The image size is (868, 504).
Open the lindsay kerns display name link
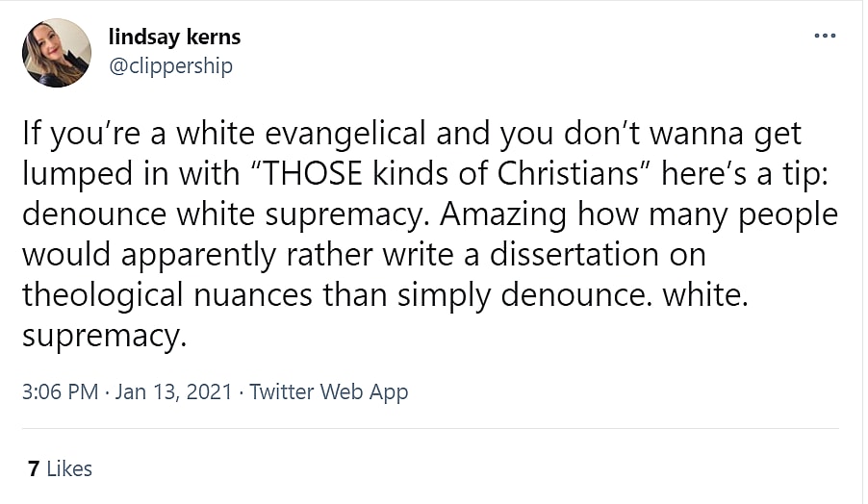tap(174, 38)
